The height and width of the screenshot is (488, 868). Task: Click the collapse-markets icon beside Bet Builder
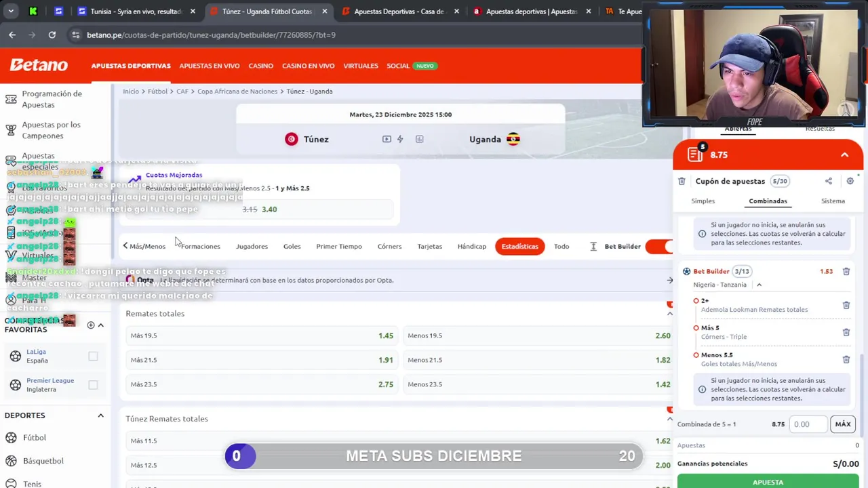(x=593, y=246)
